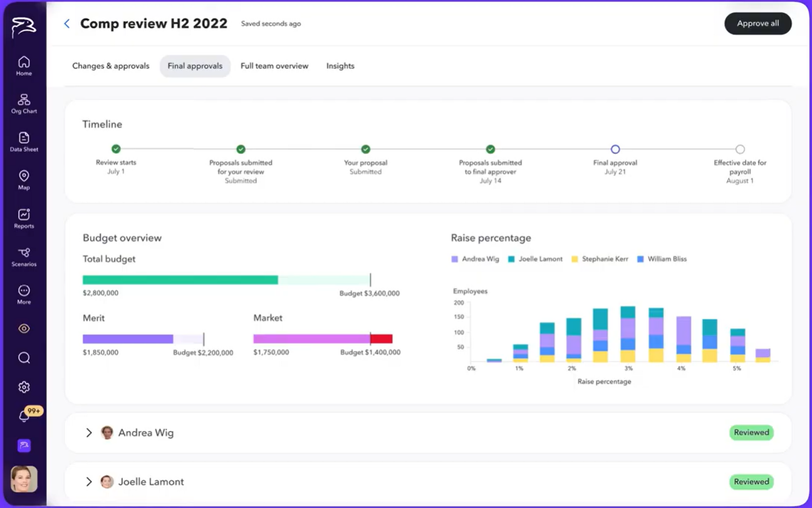
Task: Click the Budget $1,400,000 market label
Action: coord(370,353)
